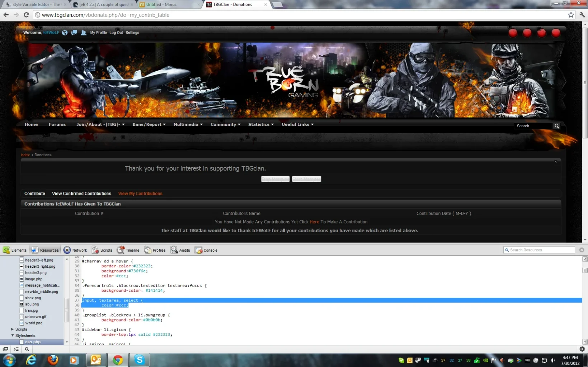Click globe notification icon beside username
588x367 pixels.
tap(65, 33)
